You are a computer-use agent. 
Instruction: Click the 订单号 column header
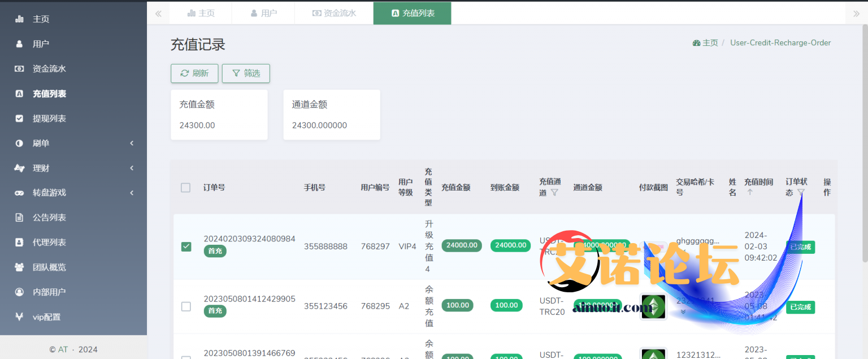coord(214,187)
